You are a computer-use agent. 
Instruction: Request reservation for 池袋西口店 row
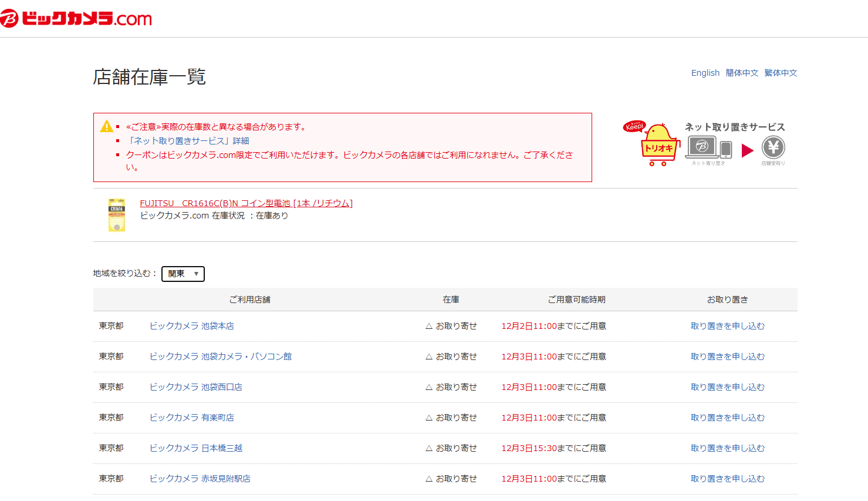[727, 387]
